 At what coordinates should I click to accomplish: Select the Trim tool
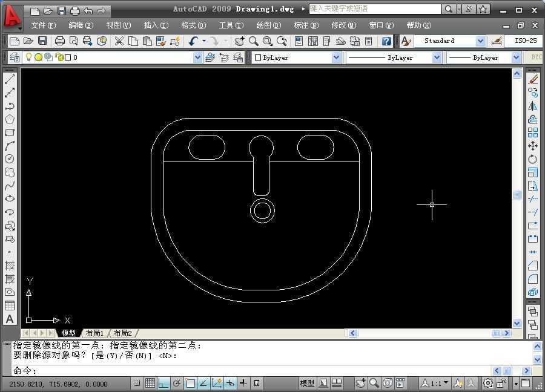click(x=533, y=198)
